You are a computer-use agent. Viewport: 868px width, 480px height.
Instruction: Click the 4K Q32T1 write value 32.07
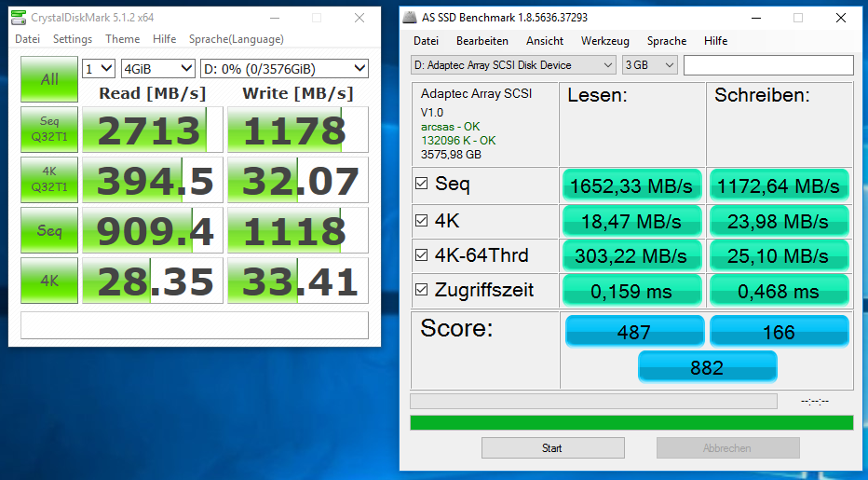(298, 180)
